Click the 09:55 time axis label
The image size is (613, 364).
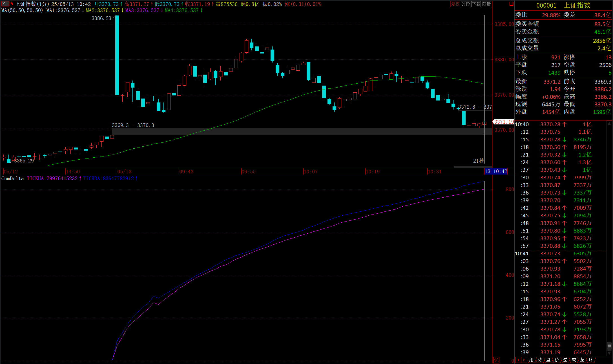click(249, 172)
